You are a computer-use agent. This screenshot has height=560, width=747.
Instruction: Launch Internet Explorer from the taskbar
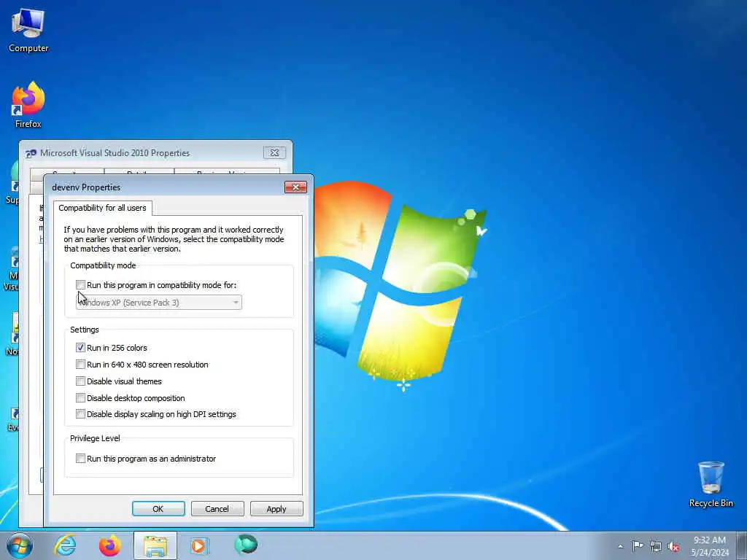65,545
